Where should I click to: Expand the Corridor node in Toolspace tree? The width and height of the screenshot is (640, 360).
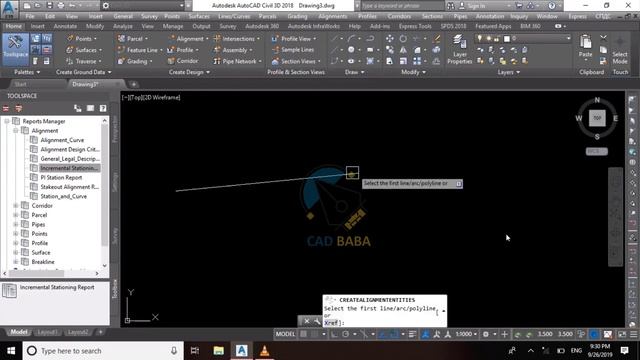(x=16, y=206)
